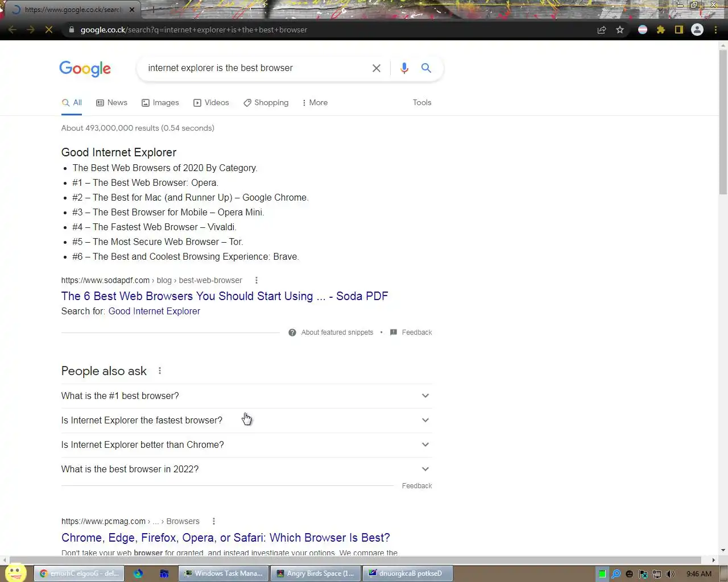Open the More search filters dropdown

[x=315, y=103]
